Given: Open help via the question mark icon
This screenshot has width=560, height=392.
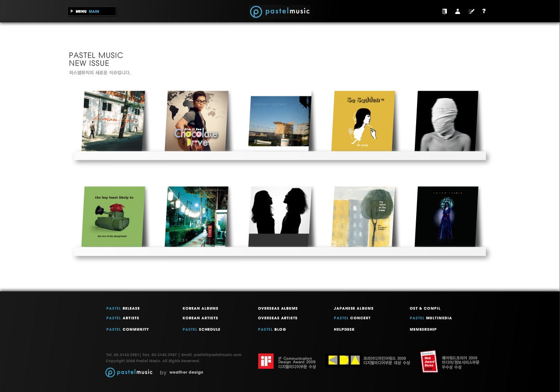Looking at the screenshot, I should (484, 11).
